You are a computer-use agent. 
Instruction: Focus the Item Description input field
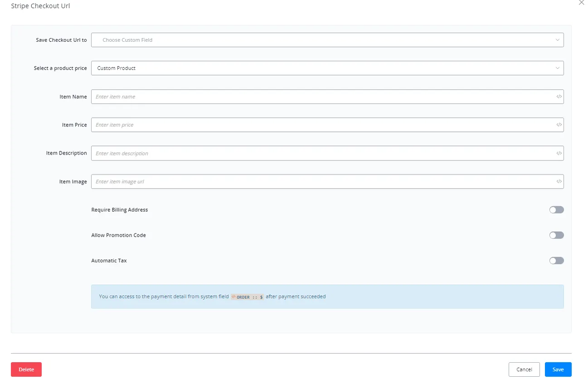pos(327,153)
